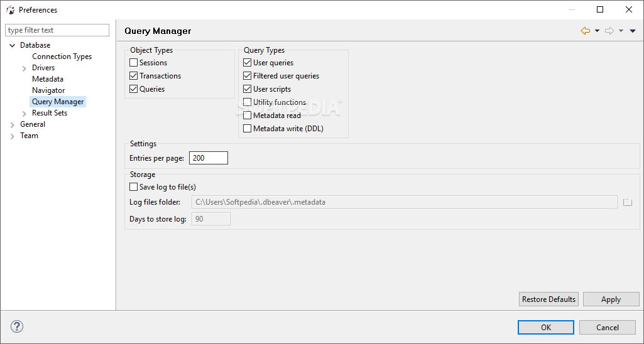Select Drivers in the tree

[43, 68]
